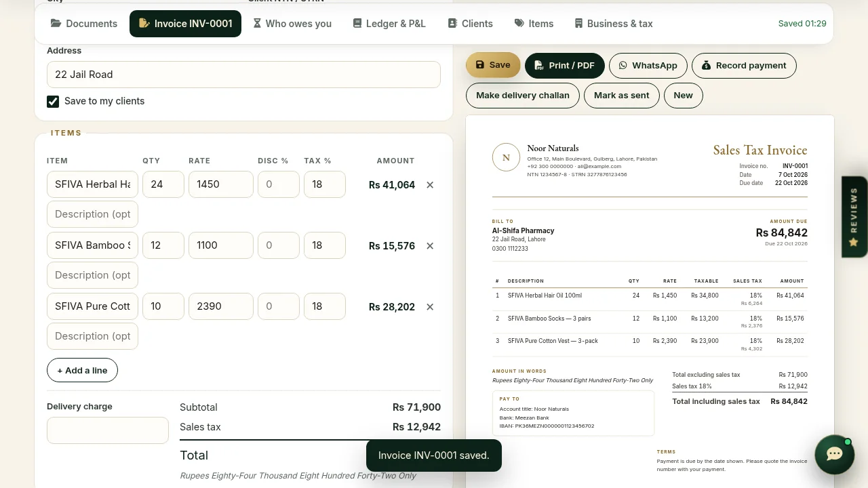868x488 pixels.
Task: Switch to Who owes you tab
Action: pos(292,24)
